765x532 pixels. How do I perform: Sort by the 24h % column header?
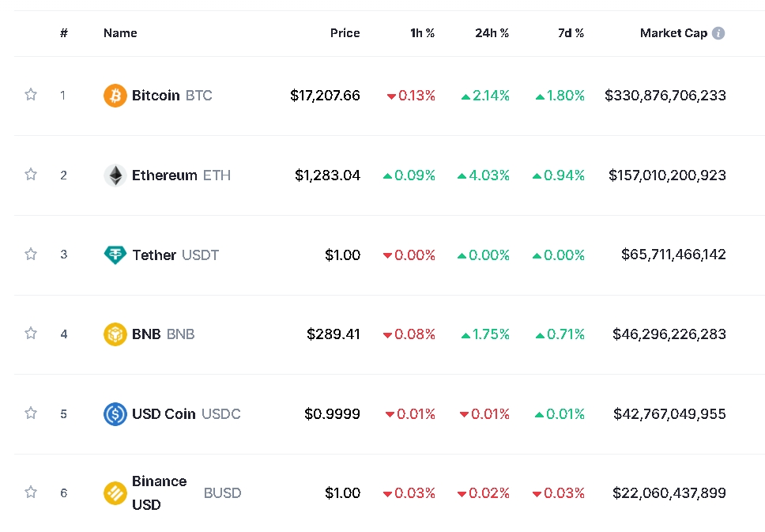click(x=492, y=33)
